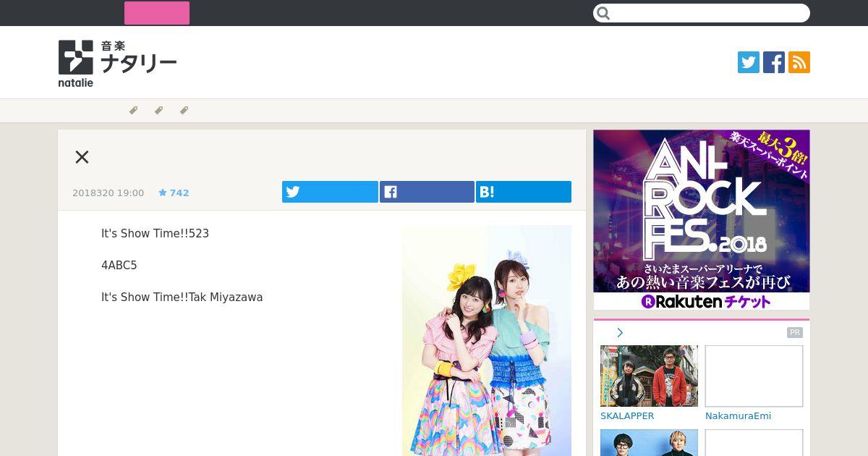This screenshot has width=868, height=456.
Task: Click the X icon above article
Action: (82, 157)
